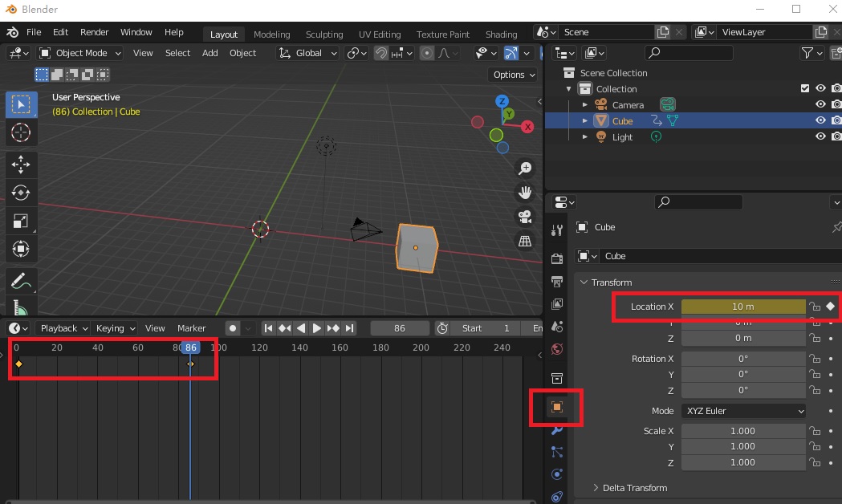Screen dimensions: 842x504
Task: Lock the Rotation X value
Action: point(816,359)
